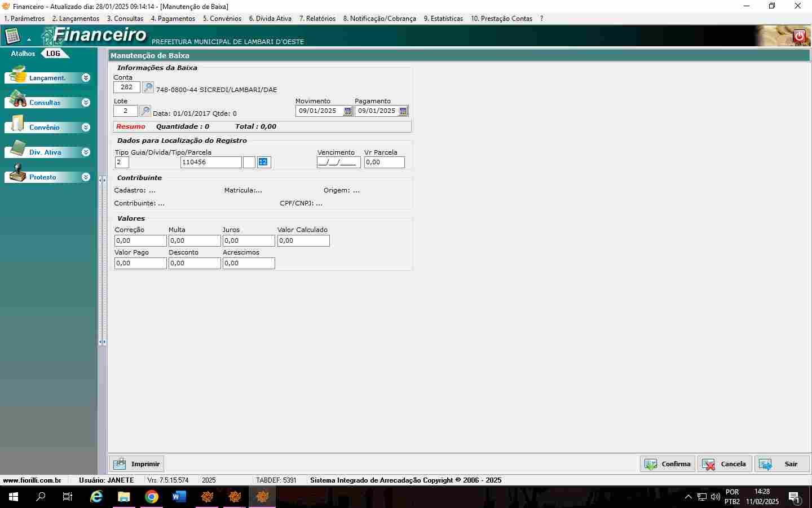Open the Pagamento date calendar picker
Viewport: 812px width, 508px height.
403,111
